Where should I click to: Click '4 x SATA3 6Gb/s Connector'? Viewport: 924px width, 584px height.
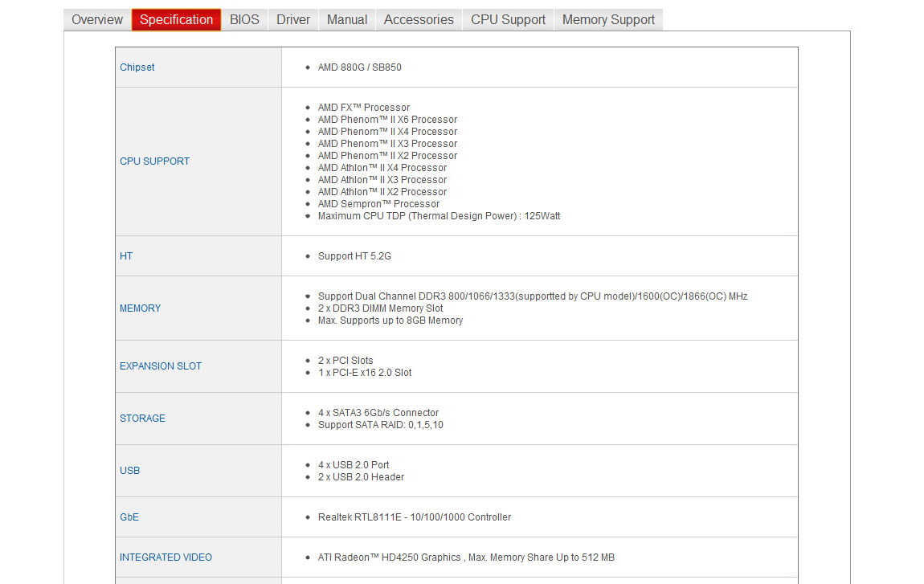coord(378,413)
